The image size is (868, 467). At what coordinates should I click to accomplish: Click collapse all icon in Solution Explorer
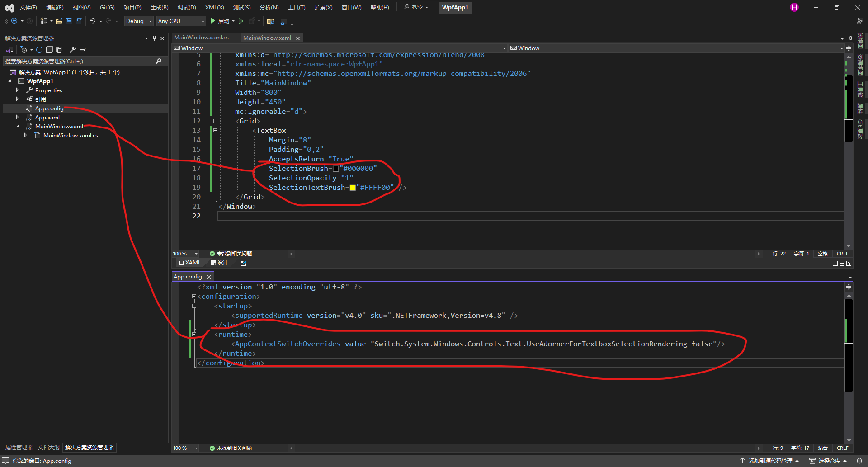49,50
